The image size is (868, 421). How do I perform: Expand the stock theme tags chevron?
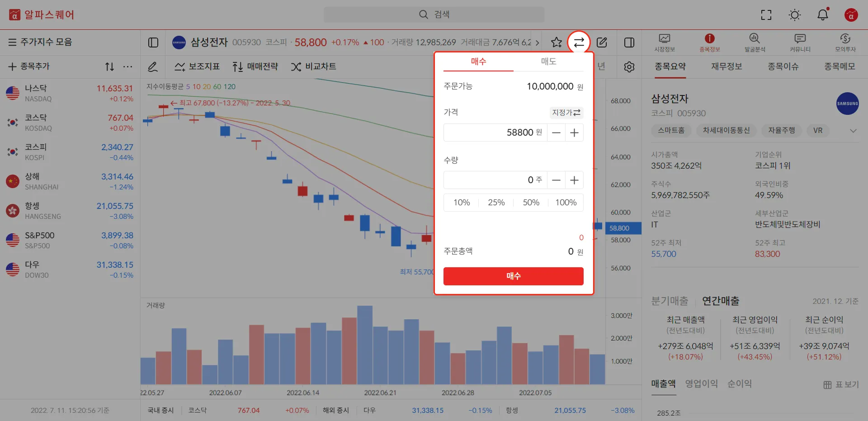point(853,131)
